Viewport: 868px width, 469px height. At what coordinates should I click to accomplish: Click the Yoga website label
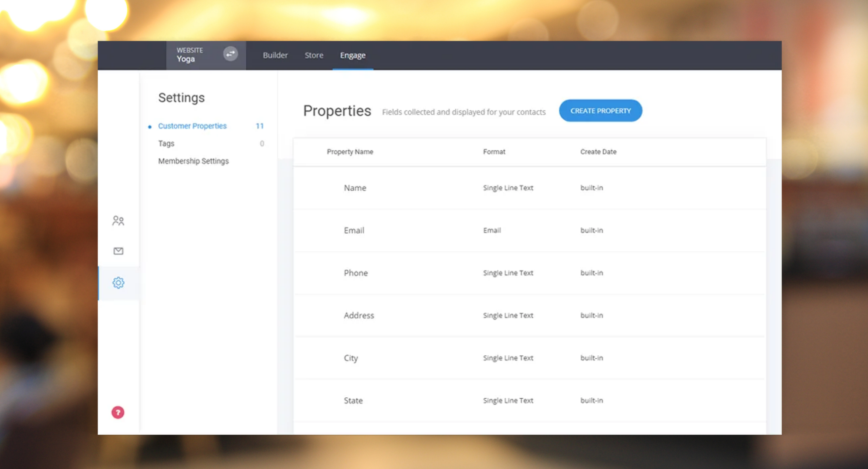point(186,59)
